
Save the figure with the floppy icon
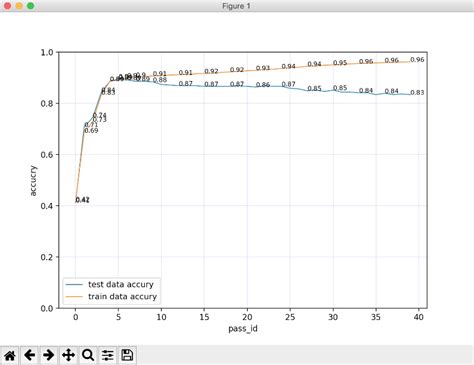coord(127,355)
